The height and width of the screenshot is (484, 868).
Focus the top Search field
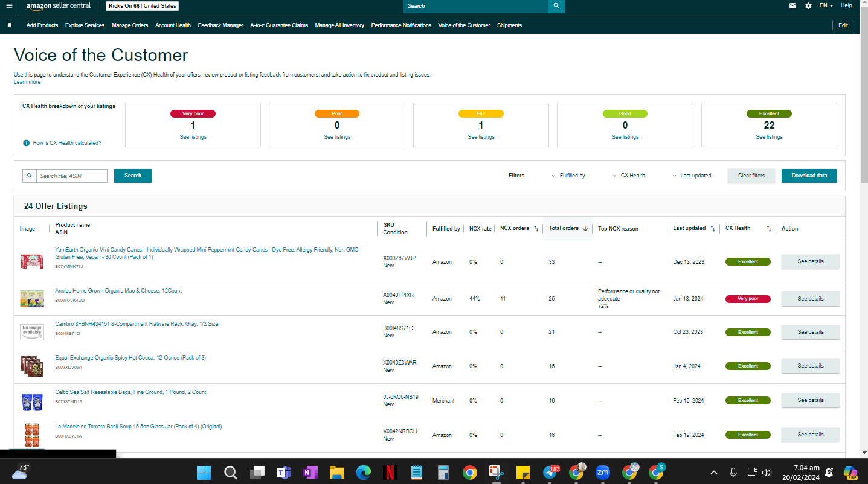pos(476,6)
